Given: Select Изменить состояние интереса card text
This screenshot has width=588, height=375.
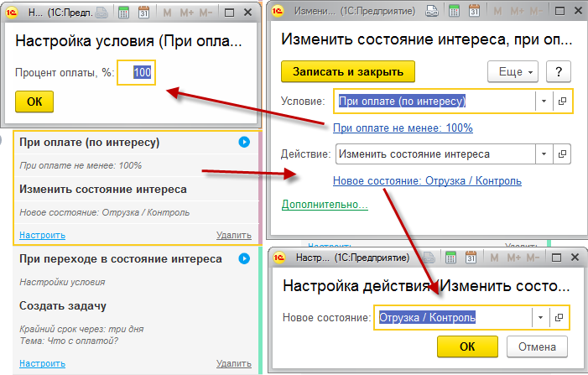Looking at the screenshot, I should click(102, 189).
